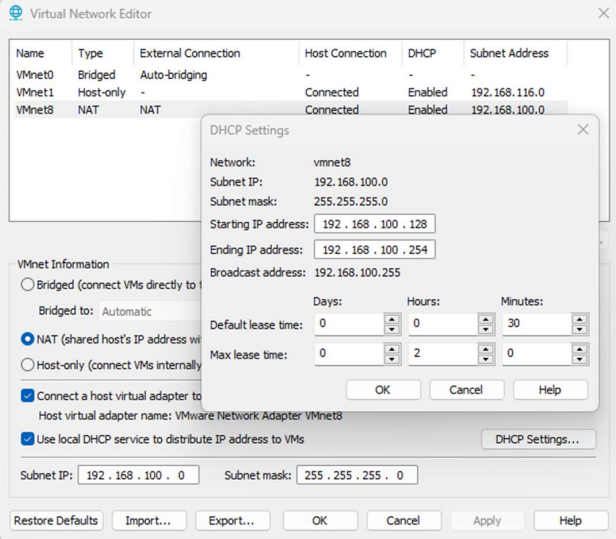
Task: Click the Virtual Network Editor globe icon
Action: pos(15,14)
